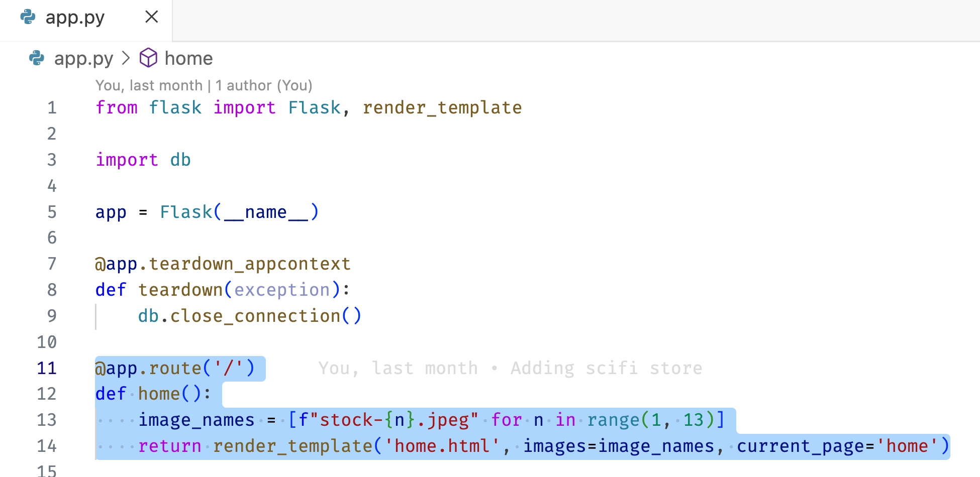Screen dimensions: 980x477
Task: Close the app.py tab
Action: click(152, 17)
